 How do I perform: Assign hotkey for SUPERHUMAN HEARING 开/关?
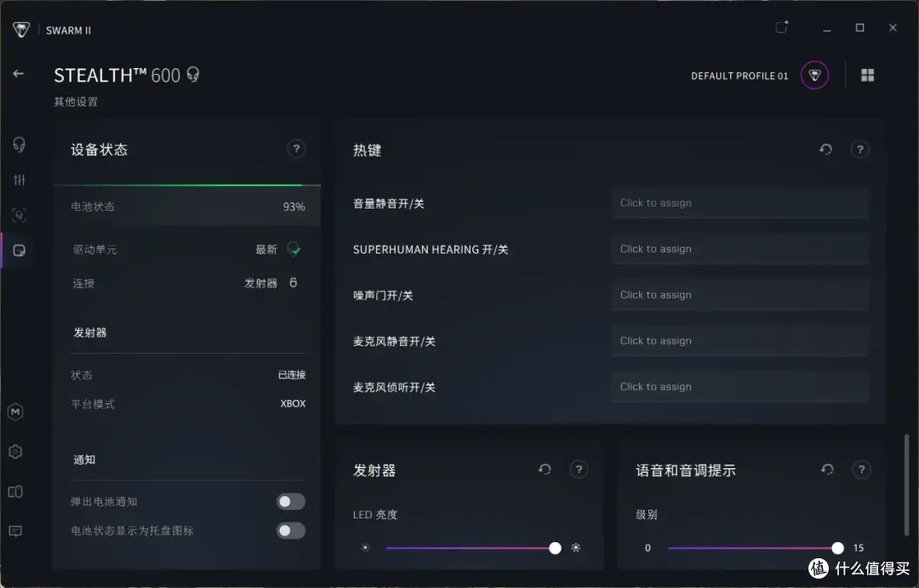tap(740, 249)
